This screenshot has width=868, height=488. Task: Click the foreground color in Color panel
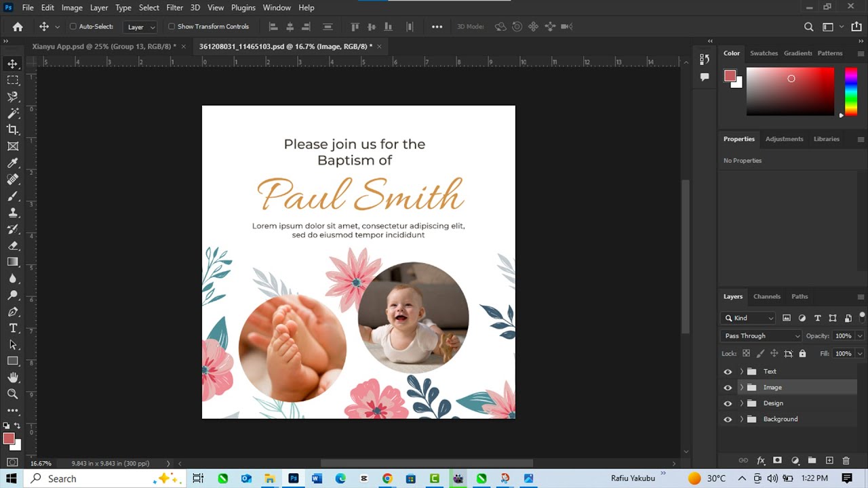[x=730, y=76]
